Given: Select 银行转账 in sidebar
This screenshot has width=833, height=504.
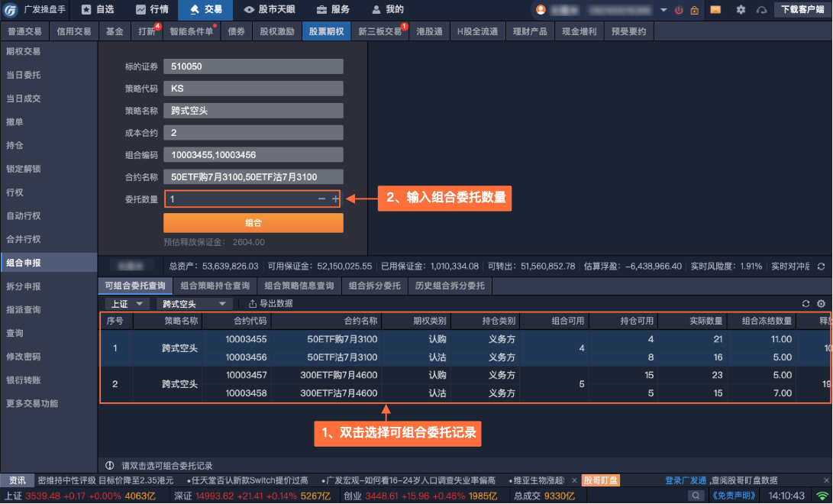Looking at the screenshot, I should tap(48, 380).
